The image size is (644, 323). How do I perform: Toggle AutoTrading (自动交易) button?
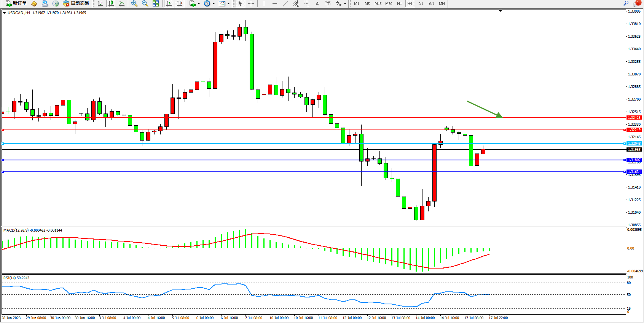(x=76, y=3)
